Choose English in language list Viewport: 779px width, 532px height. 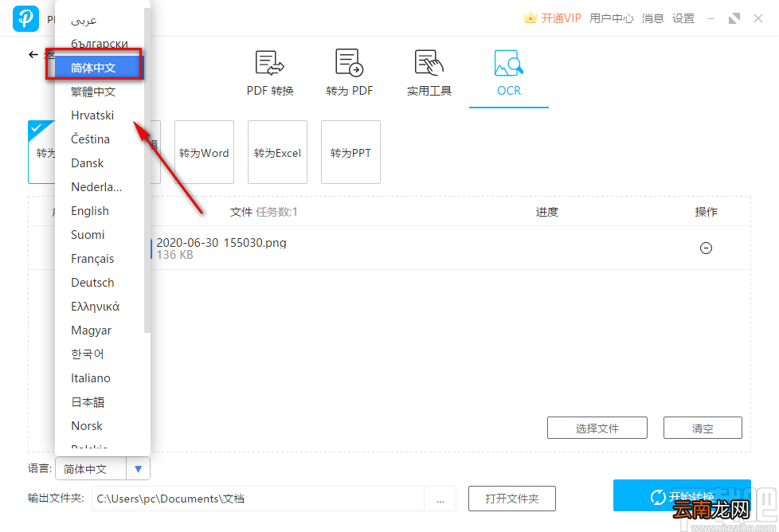(100, 210)
